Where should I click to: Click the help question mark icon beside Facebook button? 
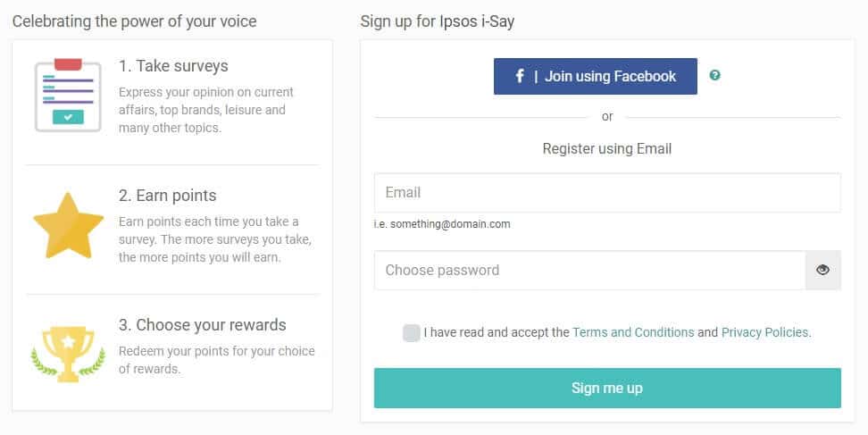714,75
